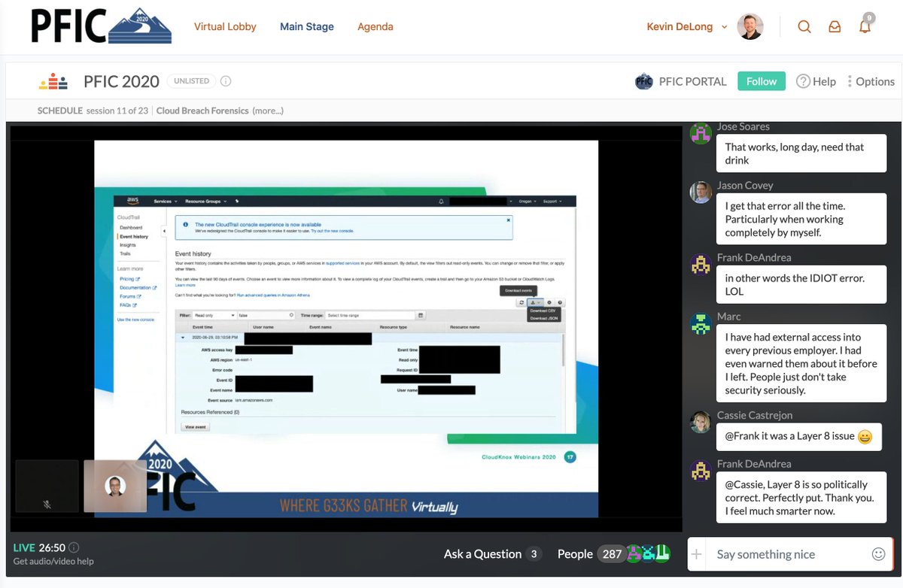Click the three-dot Options icon
The width and height of the screenshot is (903, 588).
pos(850,81)
